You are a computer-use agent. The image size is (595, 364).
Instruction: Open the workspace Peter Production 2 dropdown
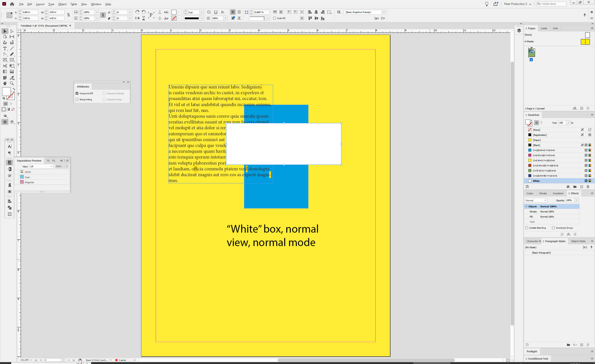(x=517, y=4)
